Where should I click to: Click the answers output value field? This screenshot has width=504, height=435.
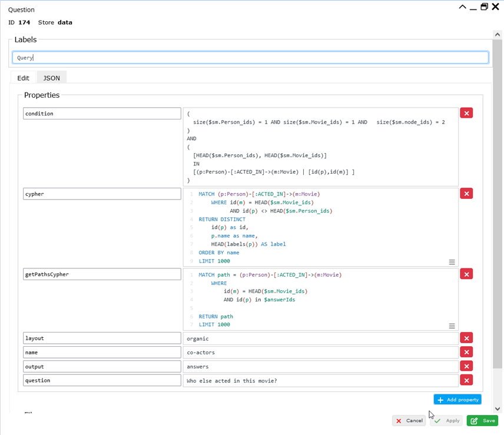point(320,367)
